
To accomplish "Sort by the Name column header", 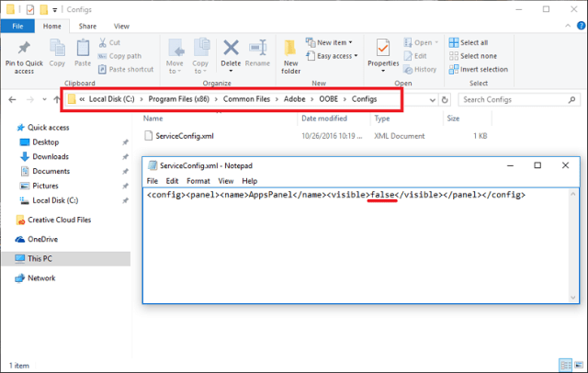I will coord(153,119).
